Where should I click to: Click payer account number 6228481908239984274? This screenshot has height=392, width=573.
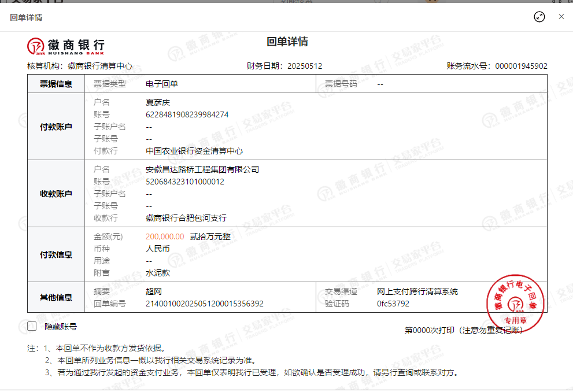coord(187,114)
